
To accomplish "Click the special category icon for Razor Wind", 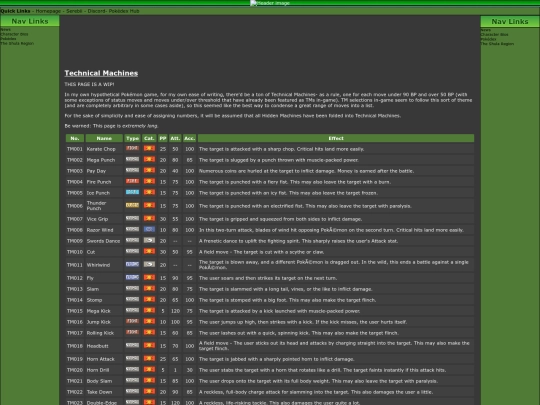I will [149, 229].
